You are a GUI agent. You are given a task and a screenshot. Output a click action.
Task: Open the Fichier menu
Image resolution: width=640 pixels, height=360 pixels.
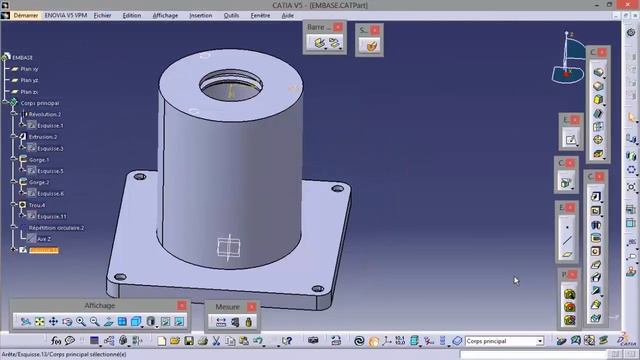[x=102, y=15]
